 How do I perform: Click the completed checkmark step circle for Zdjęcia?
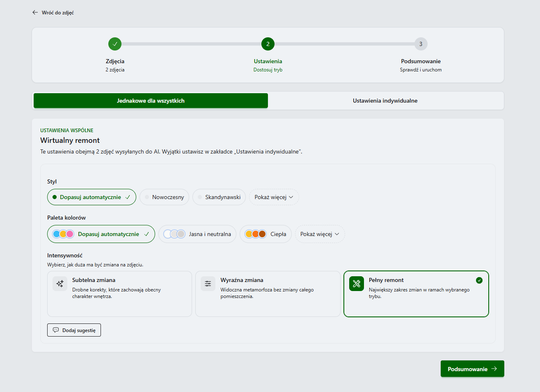pyautogui.click(x=115, y=44)
